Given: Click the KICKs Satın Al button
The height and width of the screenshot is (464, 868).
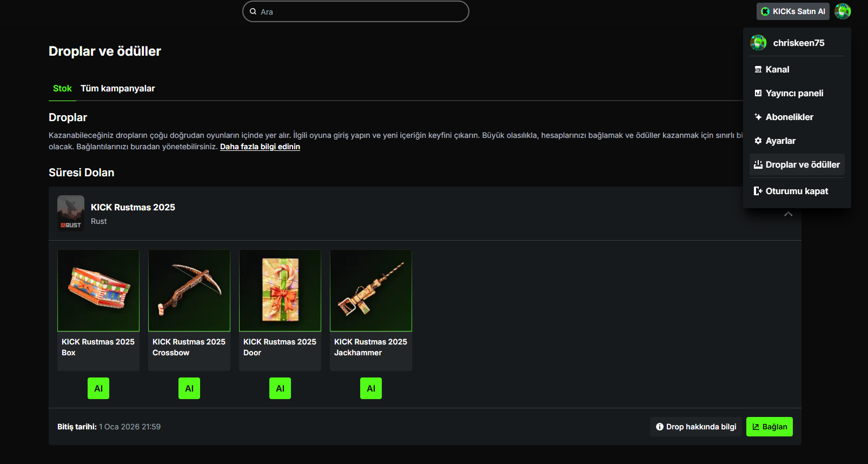Looking at the screenshot, I should tap(793, 11).
